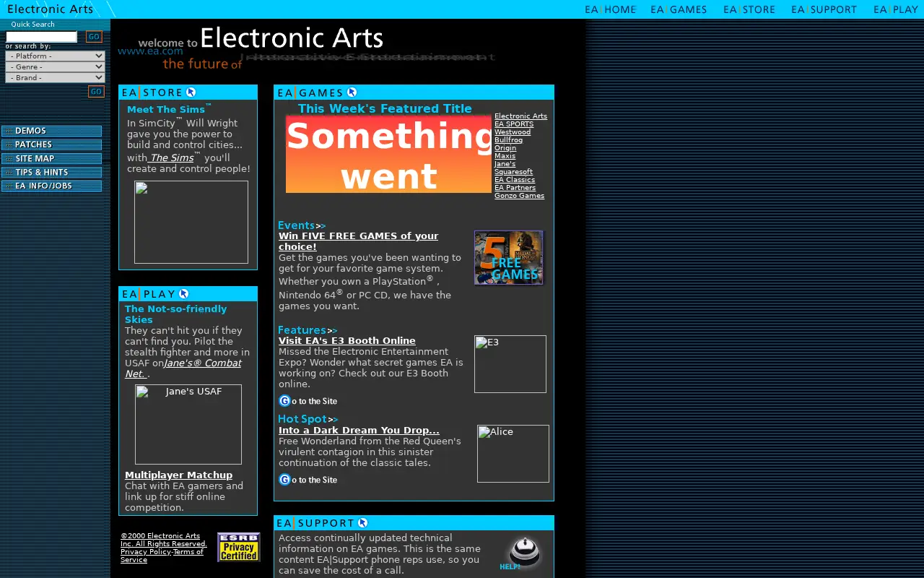
Task: Click the Meet The Sims heading
Action: (x=169, y=109)
